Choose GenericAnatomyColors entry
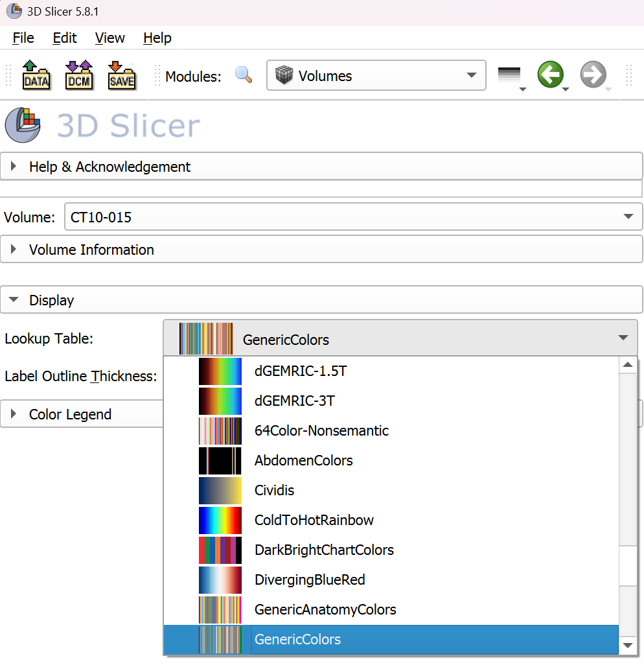 tap(391, 609)
